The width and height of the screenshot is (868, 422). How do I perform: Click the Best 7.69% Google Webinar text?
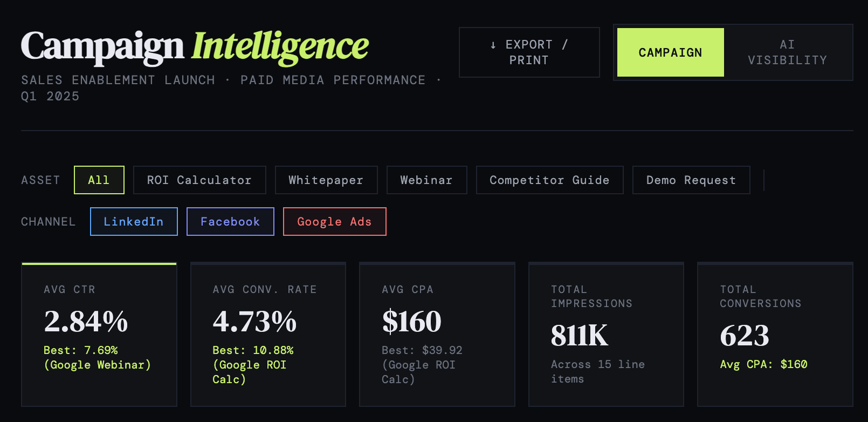[97, 358]
